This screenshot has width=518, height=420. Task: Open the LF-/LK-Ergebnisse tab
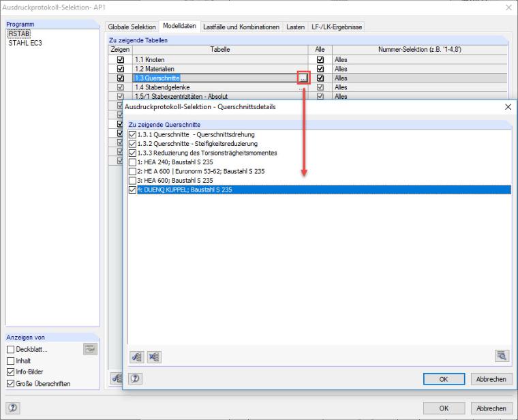tap(337, 27)
